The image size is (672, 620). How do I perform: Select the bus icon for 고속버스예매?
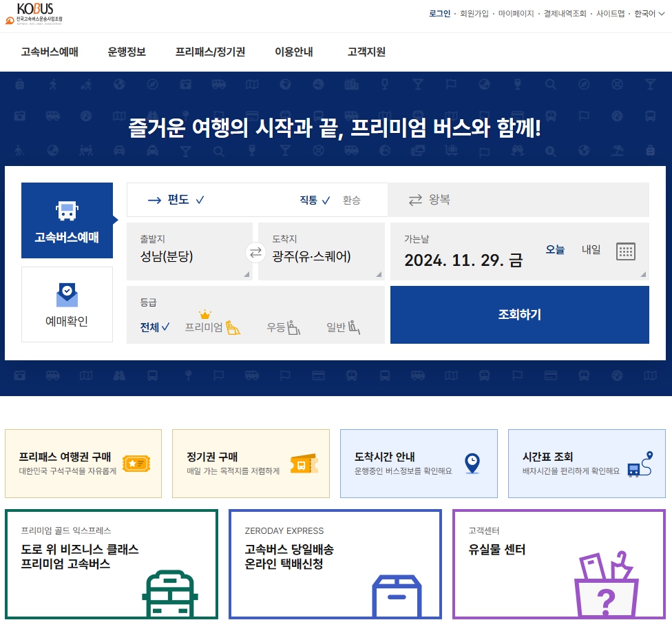click(67, 210)
